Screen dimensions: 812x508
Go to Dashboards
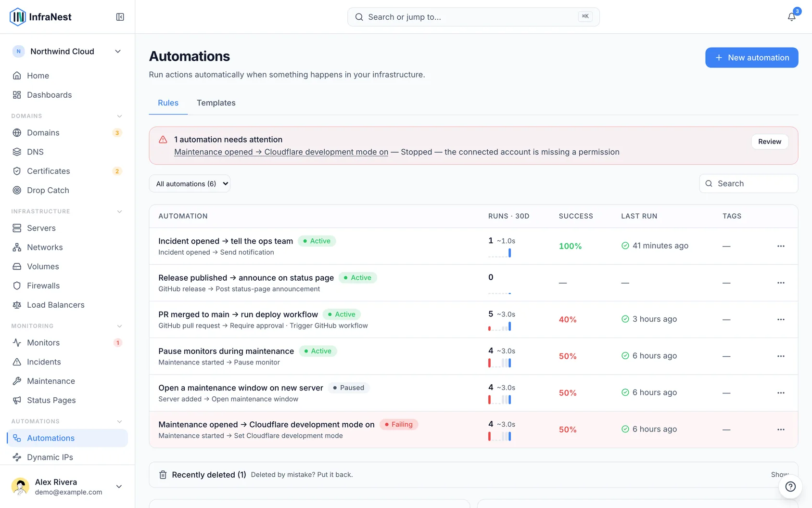click(x=67, y=95)
